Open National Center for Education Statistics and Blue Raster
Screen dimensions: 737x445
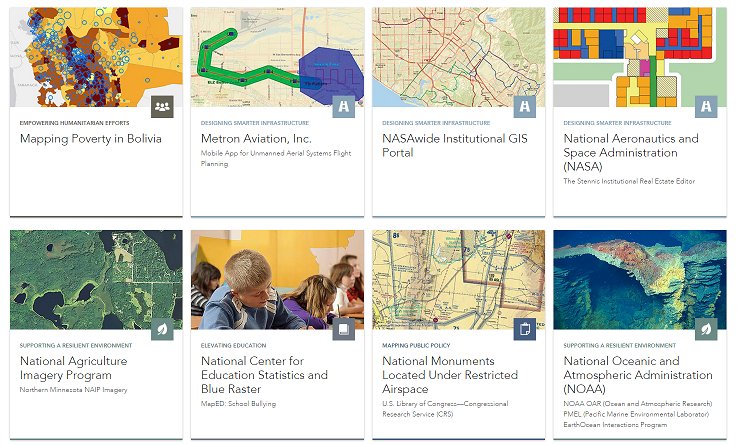[264, 375]
